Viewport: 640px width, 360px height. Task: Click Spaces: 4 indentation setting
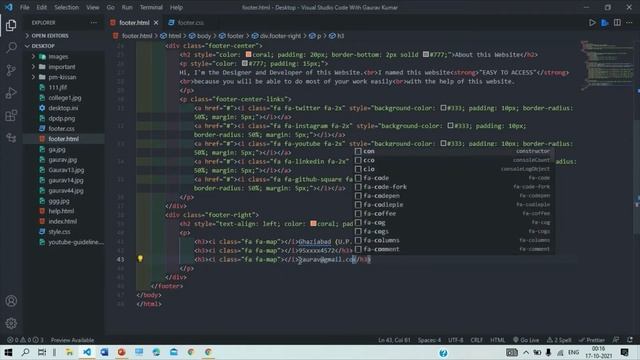[429, 340]
